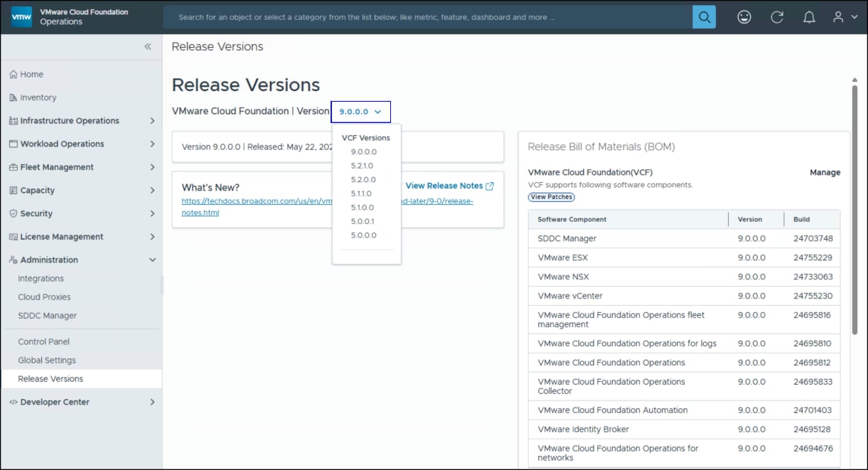
Task: Click the Home house icon
Action: pos(14,74)
